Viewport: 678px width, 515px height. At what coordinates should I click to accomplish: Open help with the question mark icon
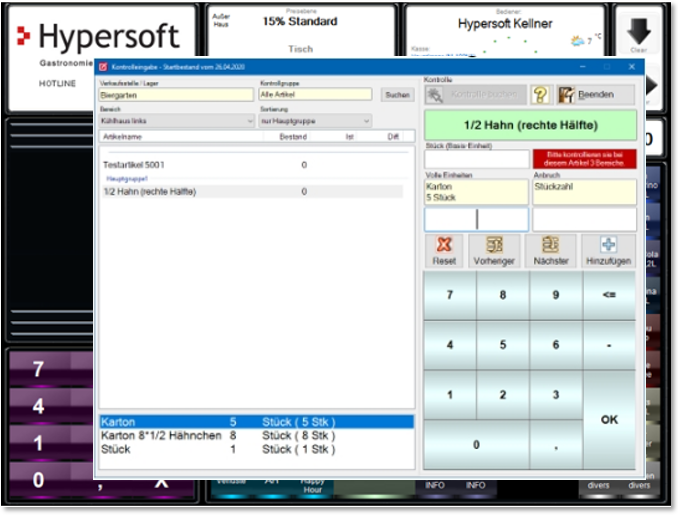[x=540, y=94]
